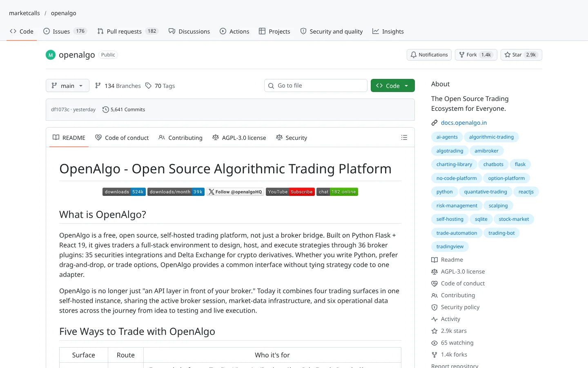Switch to the Discussions tab
Image resolution: width=588 pixels, height=368 pixels.
tap(189, 31)
